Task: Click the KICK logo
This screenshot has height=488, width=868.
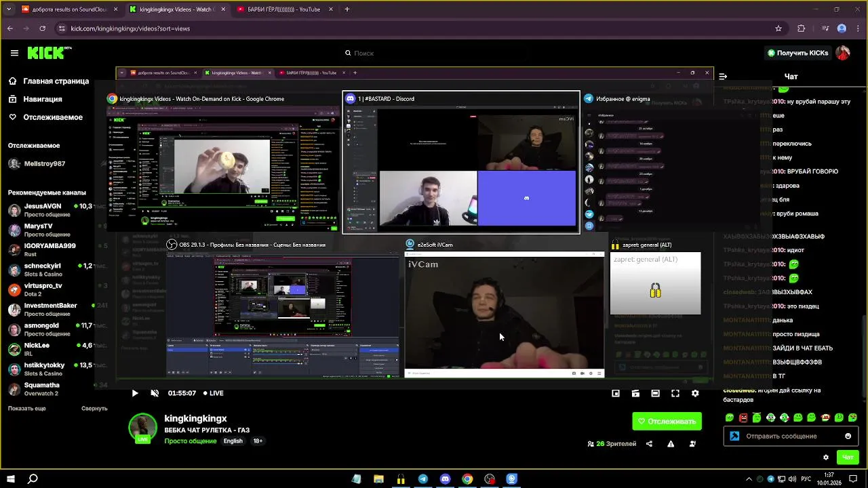Action: [x=49, y=53]
